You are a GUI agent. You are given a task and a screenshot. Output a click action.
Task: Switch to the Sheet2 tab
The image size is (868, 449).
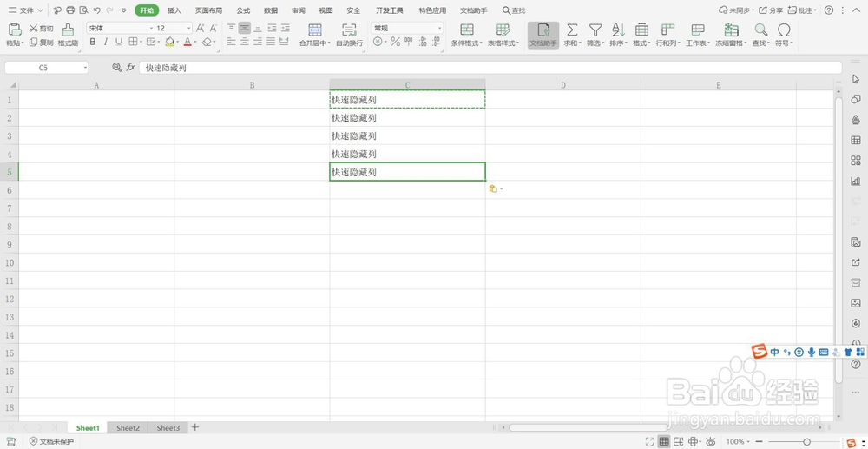128,428
